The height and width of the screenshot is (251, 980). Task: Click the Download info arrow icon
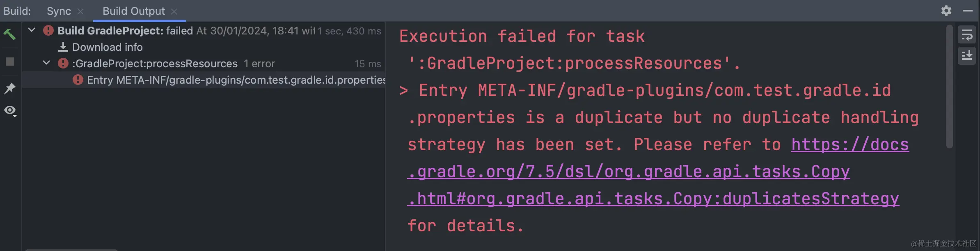(x=63, y=47)
